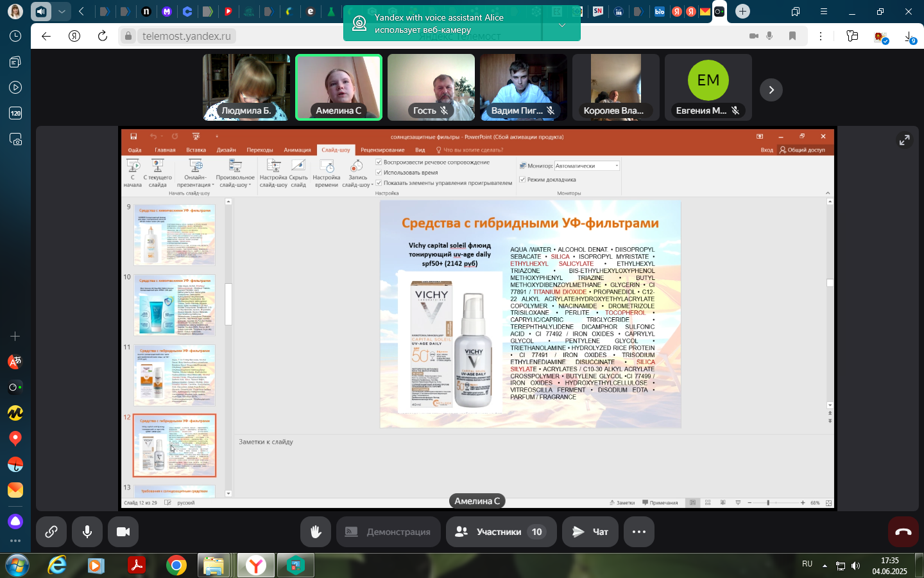Image resolution: width=924 pixels, height=578 pixels.
Task: Start slideshow from beginning in PowerPoint
Action: click(133, 173)
